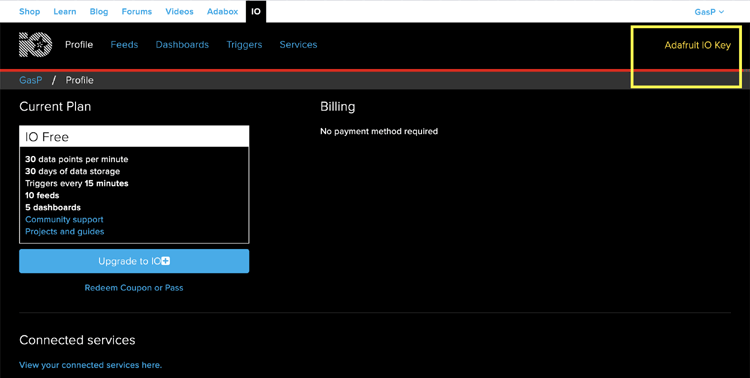Click View your connected services here link
This screenshot has height=378, width=750.
coord(90,365)
